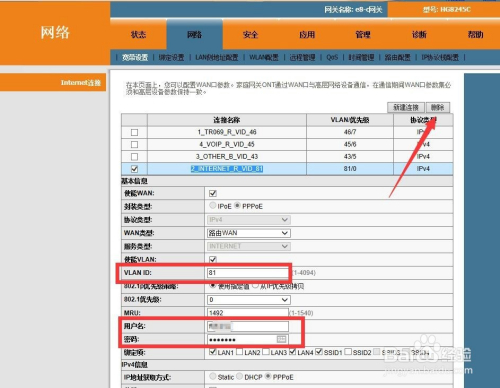500x388 pixels.
Task: Click the 43/5 VLAN priority cell
Action: 350,156
